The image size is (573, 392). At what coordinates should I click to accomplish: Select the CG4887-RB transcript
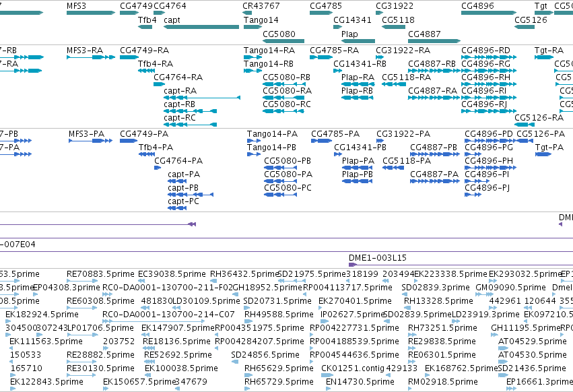(434, 71)
